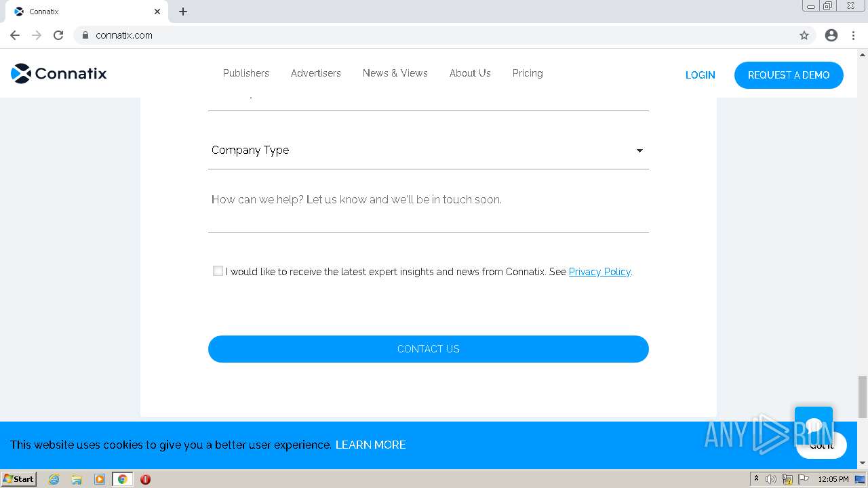Open media player from taskbar
The height and width of the screenshot is (488, 868).
[100, 479]
